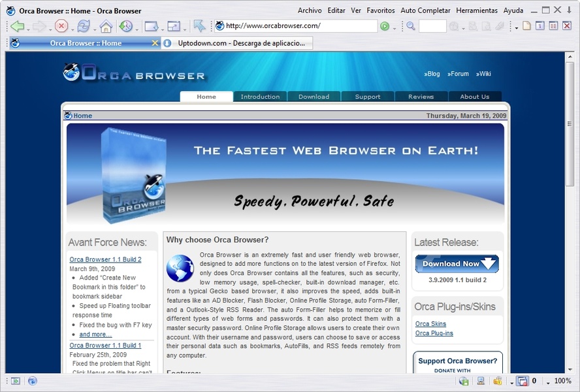Open dropdown arrow next to Stop

coord(72,29)
